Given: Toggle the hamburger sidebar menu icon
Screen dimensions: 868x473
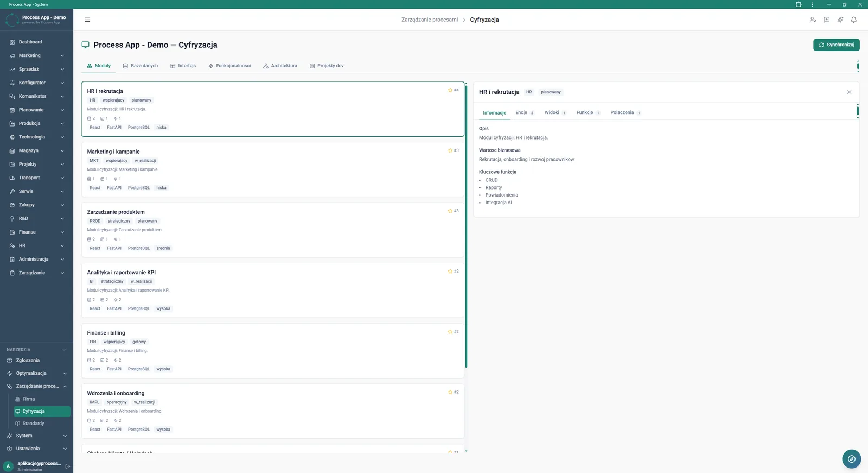Looking at the screenshot, I should point(87,20).
